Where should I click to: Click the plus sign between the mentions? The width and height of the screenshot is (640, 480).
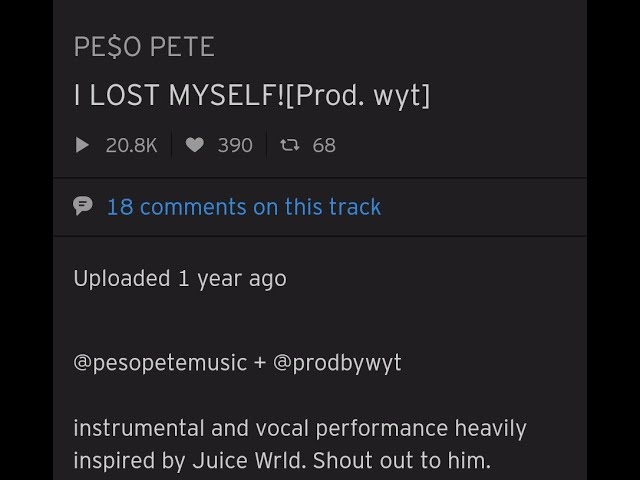260,362
